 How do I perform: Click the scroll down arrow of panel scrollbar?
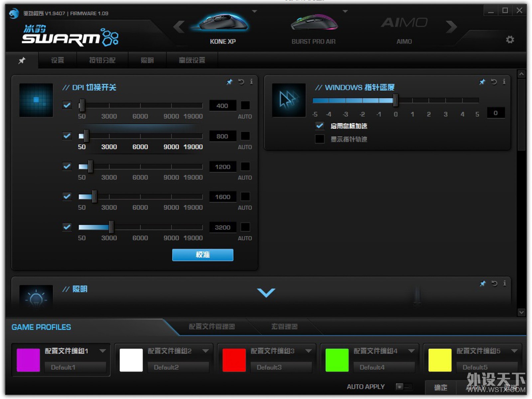(x=521, y=312)
